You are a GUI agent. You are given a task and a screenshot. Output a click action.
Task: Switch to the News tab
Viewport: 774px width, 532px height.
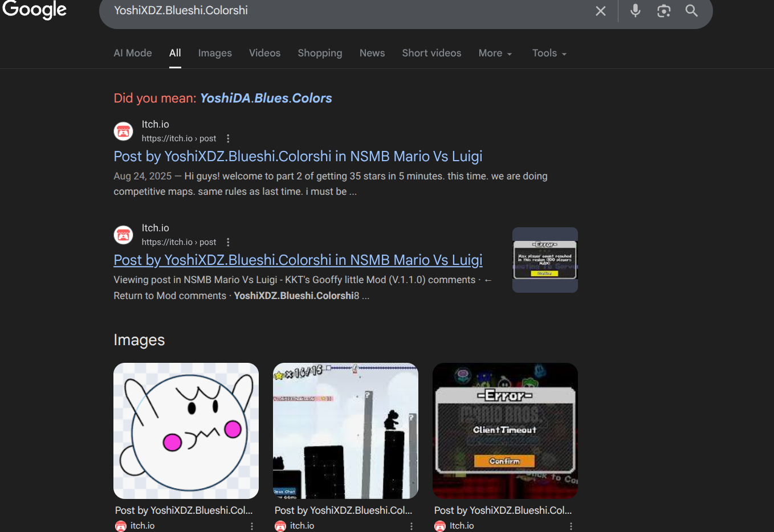coord(372,53)
